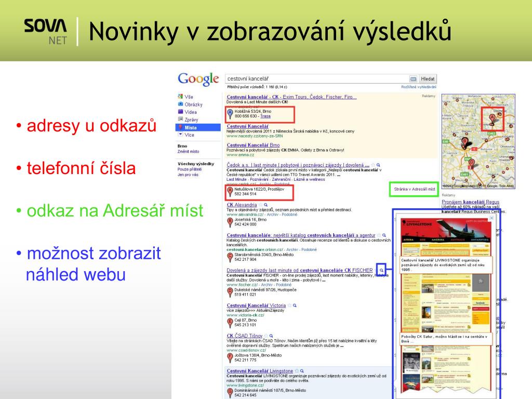Viewport: 532px width, 399px height.
Task: Choose Jen pro vás results filter
Action: (x=188, y=175)
